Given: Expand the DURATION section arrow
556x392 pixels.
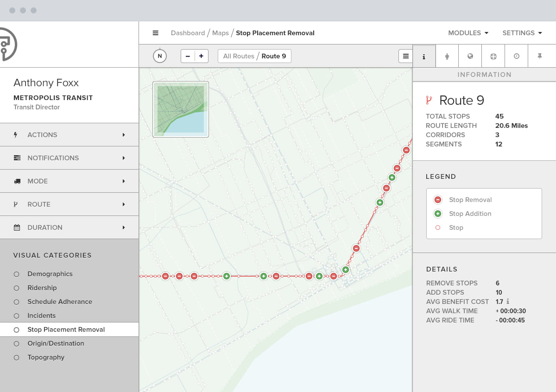Looking at the screenshot, I should pyautogui.click(x=124, y=228).
